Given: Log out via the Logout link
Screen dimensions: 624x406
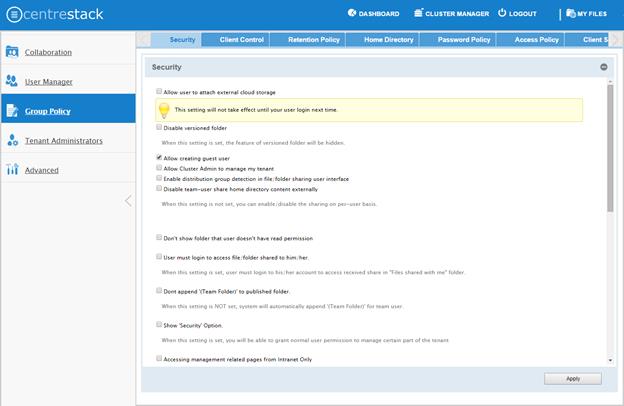Looking at the screenshot, I should [x=523, y=14].
